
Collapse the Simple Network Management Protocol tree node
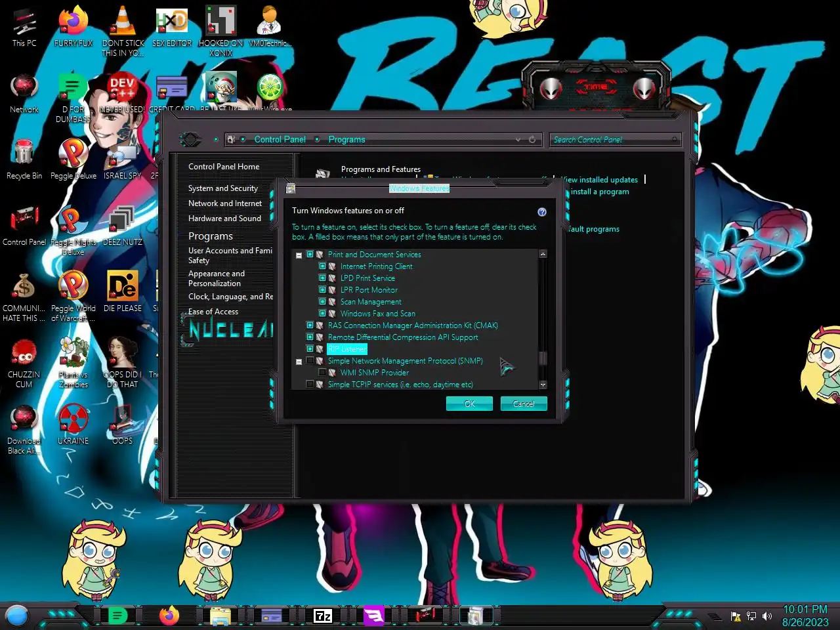(x=299, y=362)
